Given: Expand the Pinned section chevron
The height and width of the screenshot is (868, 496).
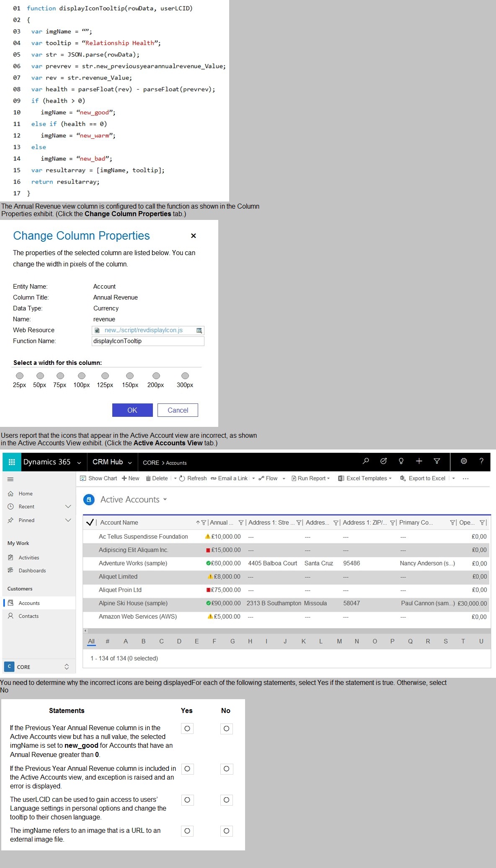Looking at the screenshot, I should tap(68, 520).
